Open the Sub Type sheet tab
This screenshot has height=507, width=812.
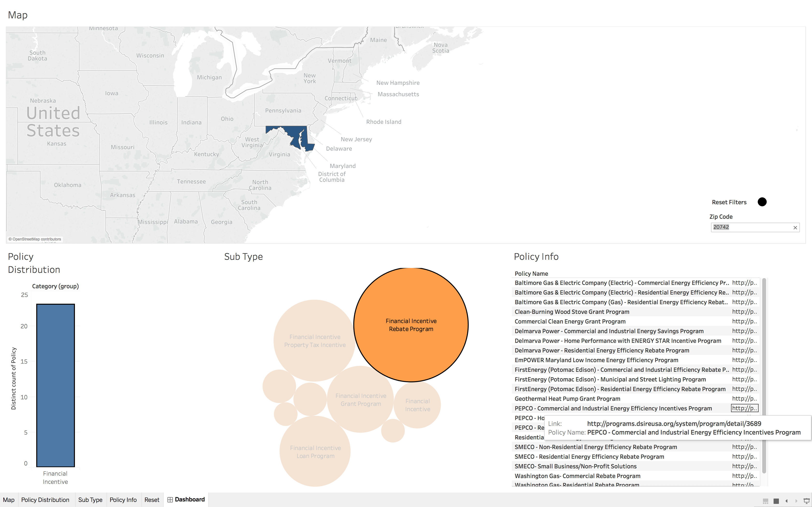coord(90,500)
